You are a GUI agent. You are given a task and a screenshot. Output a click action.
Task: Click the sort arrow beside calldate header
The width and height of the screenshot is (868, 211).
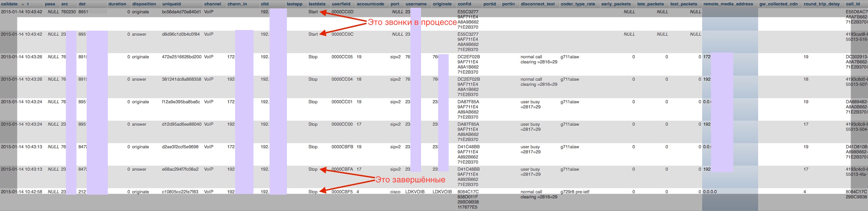coord(23,4)
